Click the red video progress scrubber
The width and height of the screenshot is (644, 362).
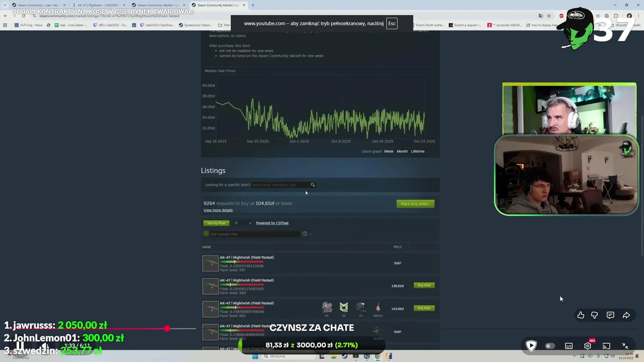tap(167, 328)
